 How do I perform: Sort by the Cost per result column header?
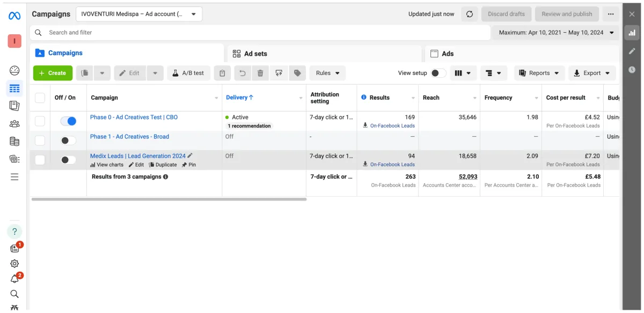566,98
